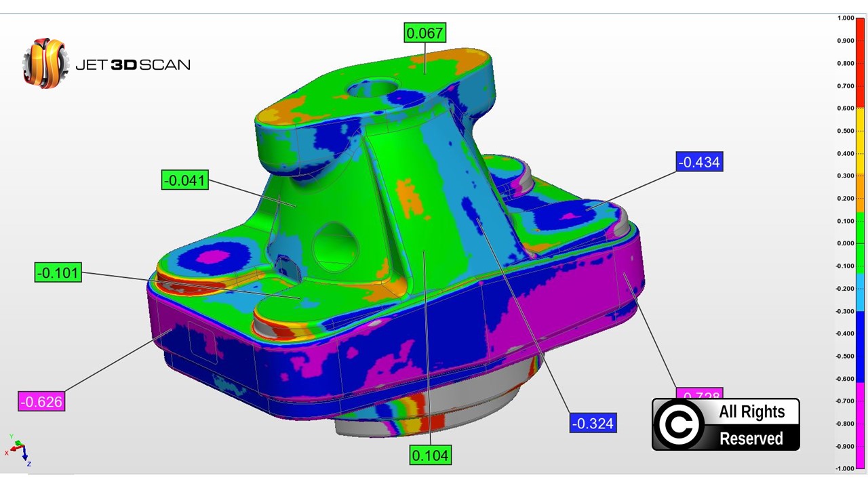This screenshot has width=868, height=488.
Task: Click the copyright symbol icon
Action: pos(680,425)
